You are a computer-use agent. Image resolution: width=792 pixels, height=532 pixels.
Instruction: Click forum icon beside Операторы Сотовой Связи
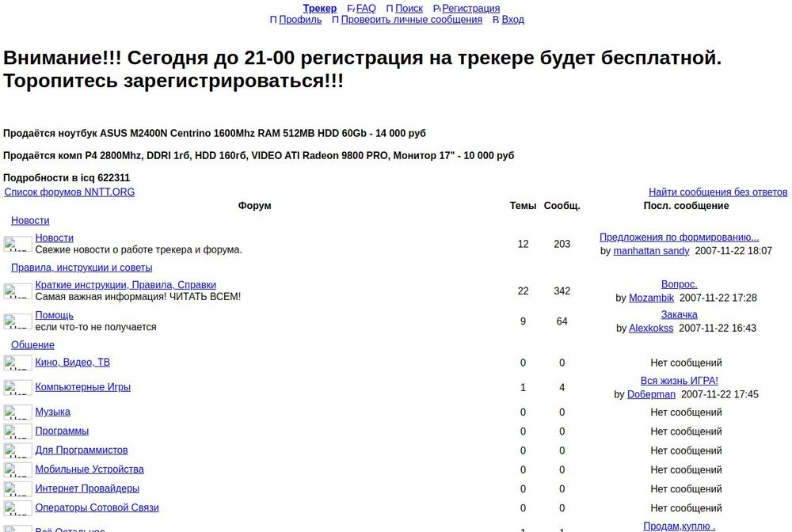point(18,507)
